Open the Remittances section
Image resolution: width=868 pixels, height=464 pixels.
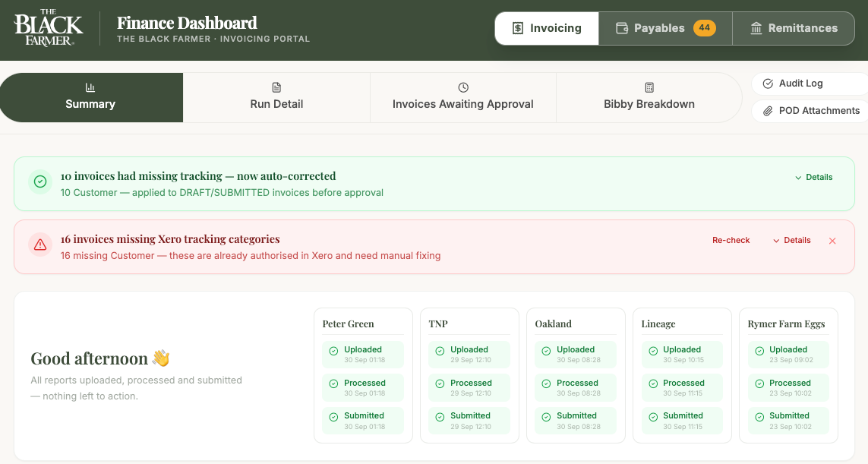794,28
